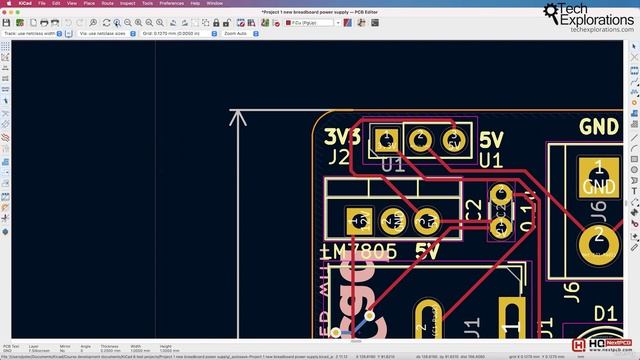Open Board Setup from toolbar
This screenshot has height=360, width=640.
(20, 23)
